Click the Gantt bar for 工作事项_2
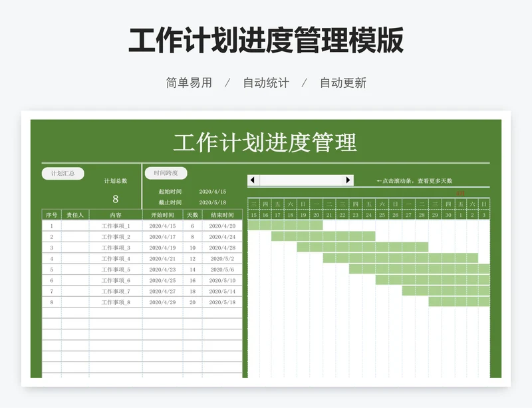This screenshot has width=532, height=408. point(323,236)
